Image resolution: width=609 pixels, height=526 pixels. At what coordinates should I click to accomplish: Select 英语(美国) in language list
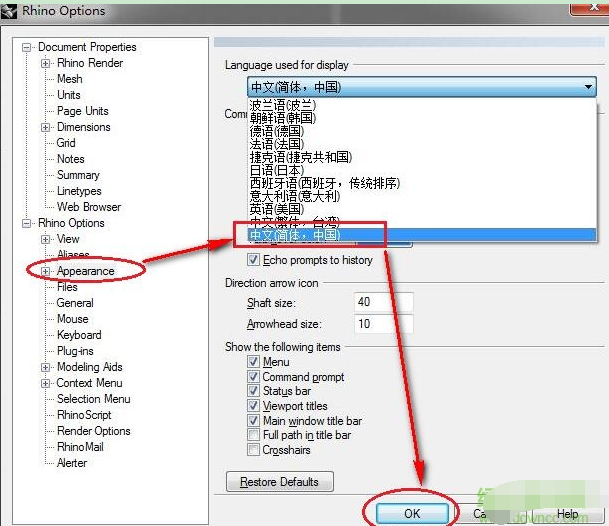[x=422, y=209]
